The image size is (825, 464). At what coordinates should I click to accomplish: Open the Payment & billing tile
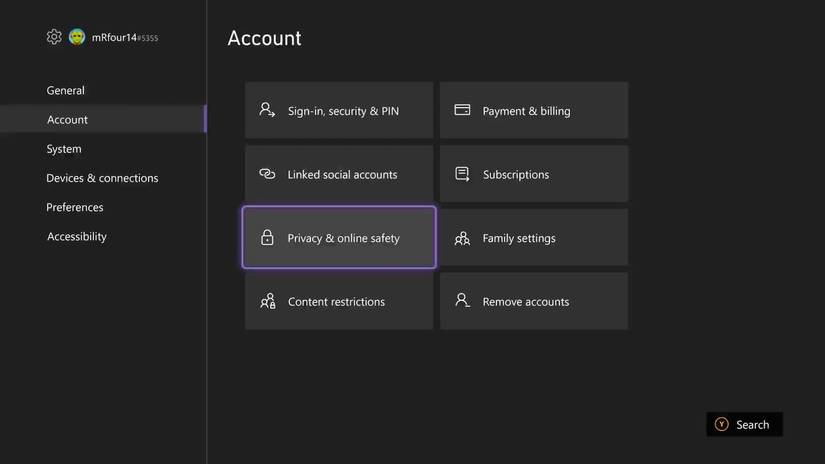534,110
